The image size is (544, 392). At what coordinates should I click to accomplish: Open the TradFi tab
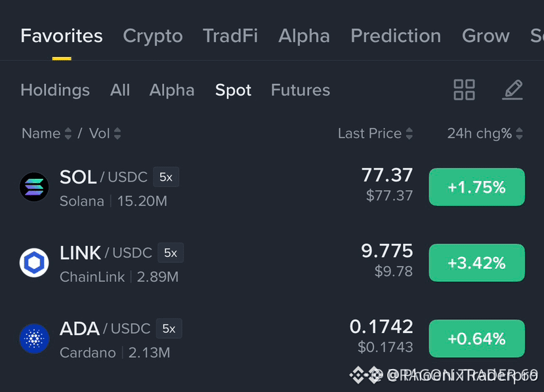coord(230,35)
